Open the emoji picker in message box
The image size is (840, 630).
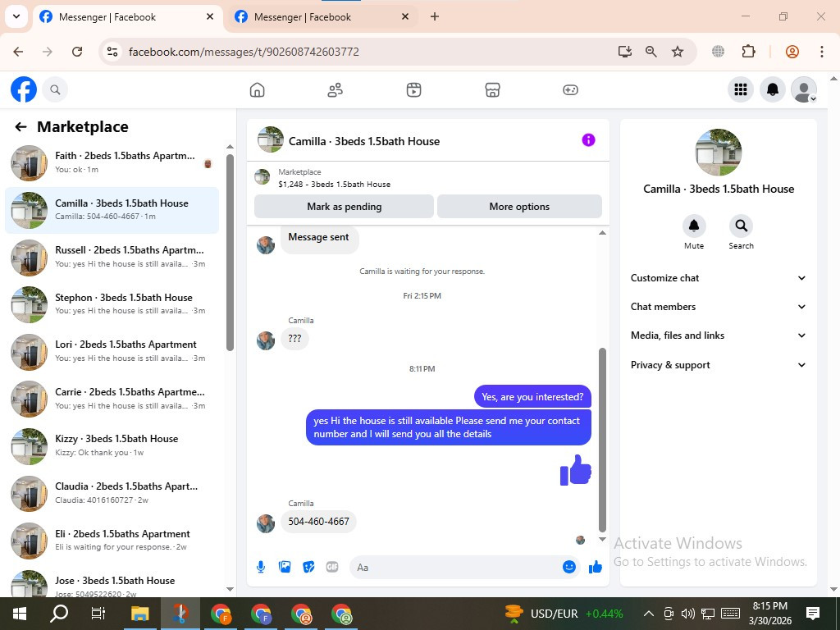569,567
